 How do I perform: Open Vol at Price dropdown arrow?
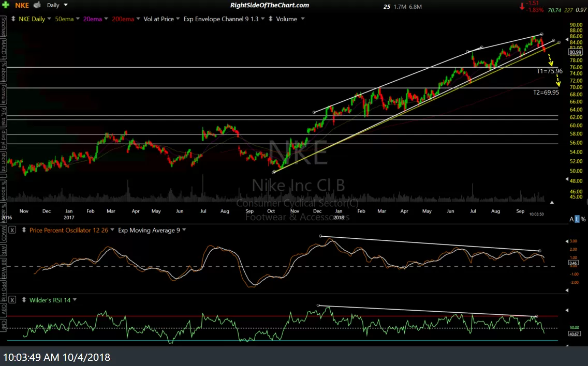point(178,19)
